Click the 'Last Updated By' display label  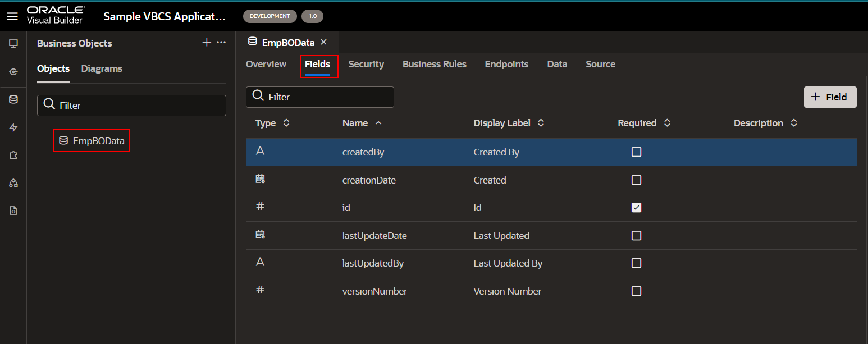click(508, 263)
